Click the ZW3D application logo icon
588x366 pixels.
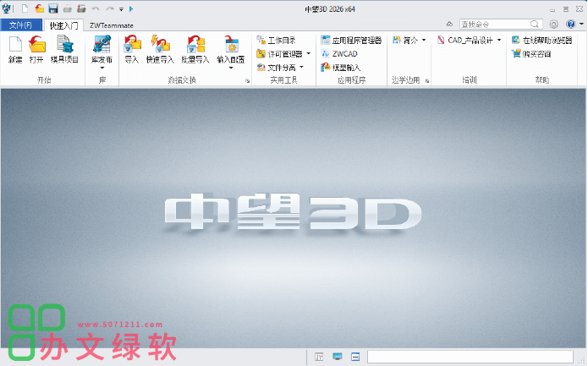(x=7, y=8)
